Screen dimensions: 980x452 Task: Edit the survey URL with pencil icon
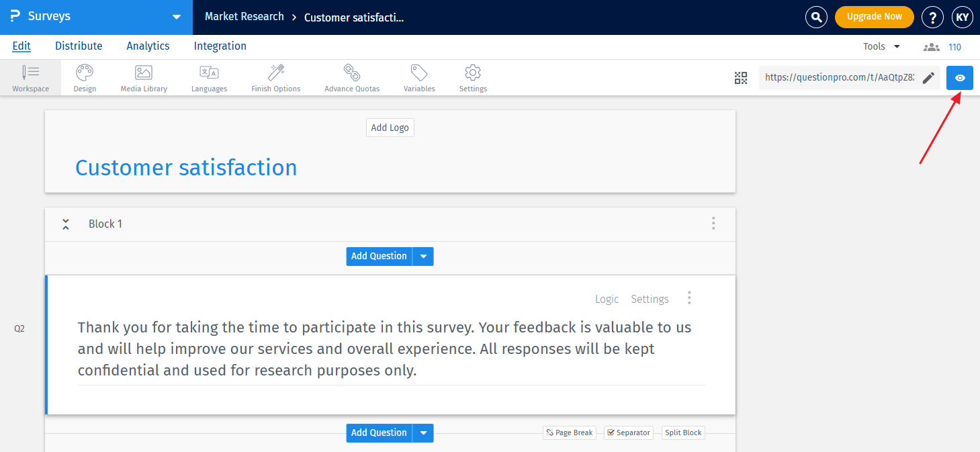point(928,78)
